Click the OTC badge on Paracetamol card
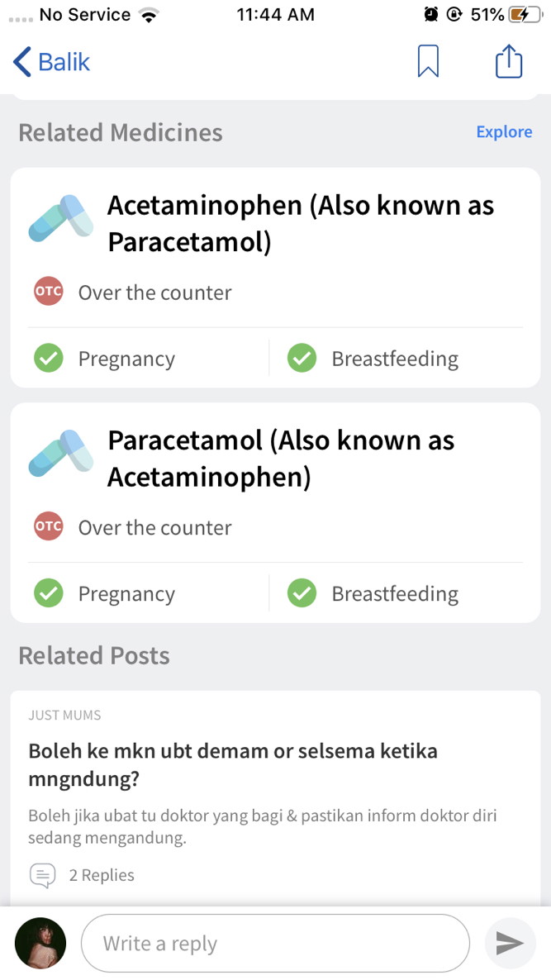551x980 pixels. 48,527
